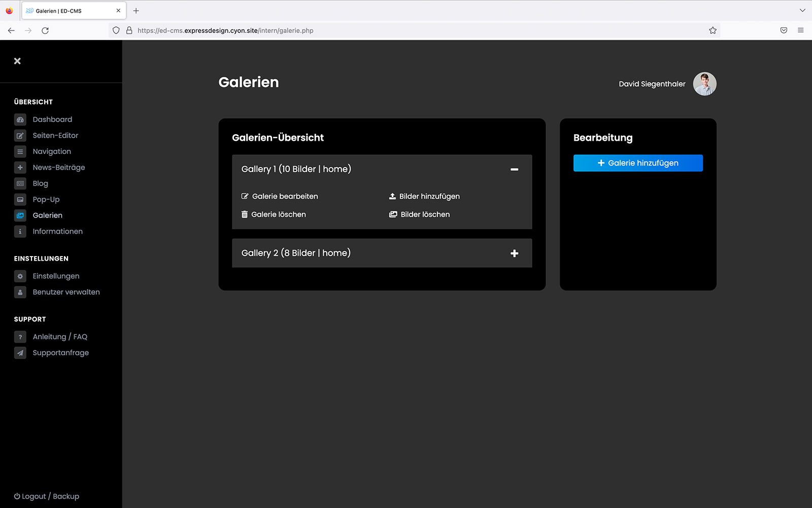Image resolution: width=812 pixels, height=508 pixels.
Task: Click David Siegenthaler's profile picture
Action: pyautogui.click(x=704, y=84)
